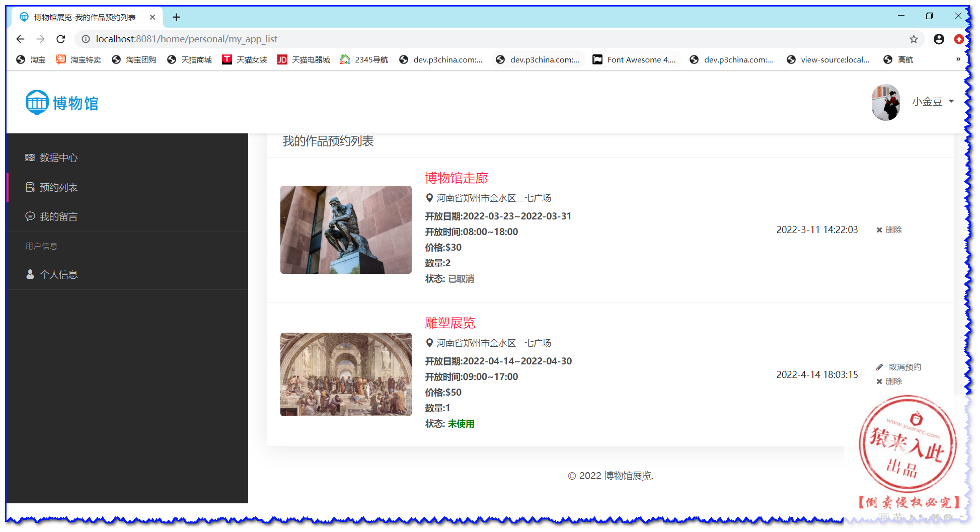This screenshot has height=532, width=980.
Task: Click the 博物馆走廊 Thinker statue thumbnail
Action: (x=346, y=230)
